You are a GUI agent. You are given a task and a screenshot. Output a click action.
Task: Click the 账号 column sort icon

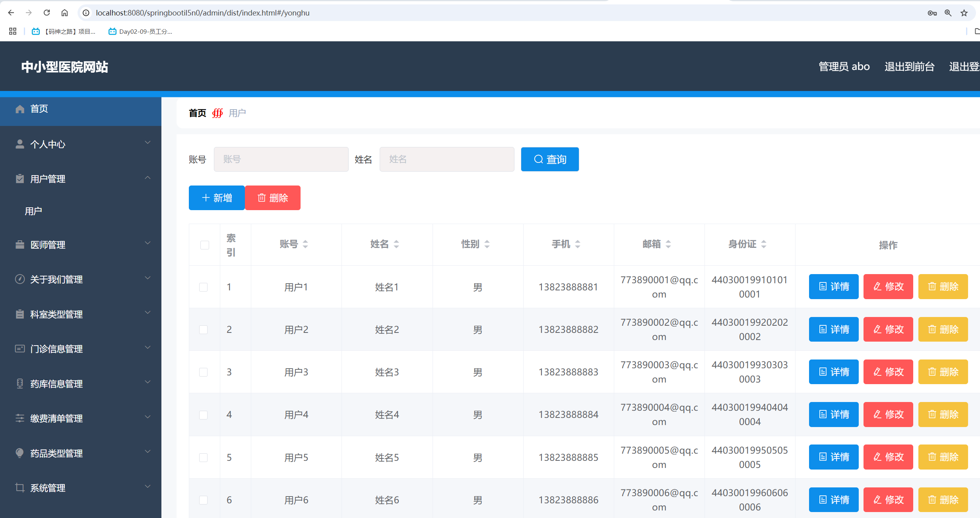(x=305, y=244)
